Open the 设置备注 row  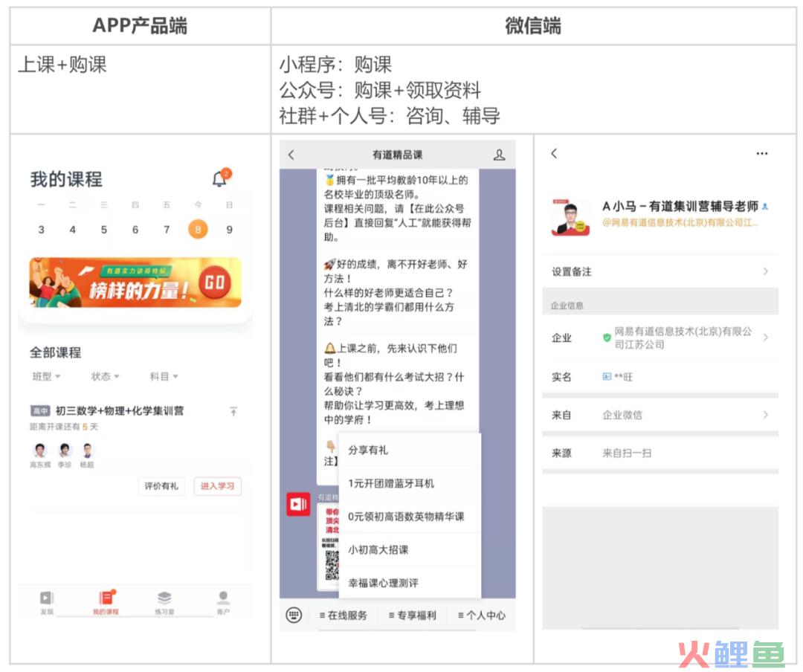[x=660, y=271]
